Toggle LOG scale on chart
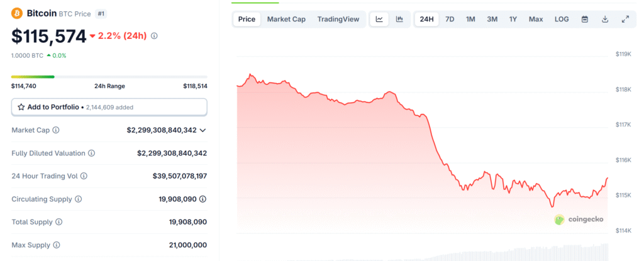Screen dimensions: 644x261 [562, 19]
